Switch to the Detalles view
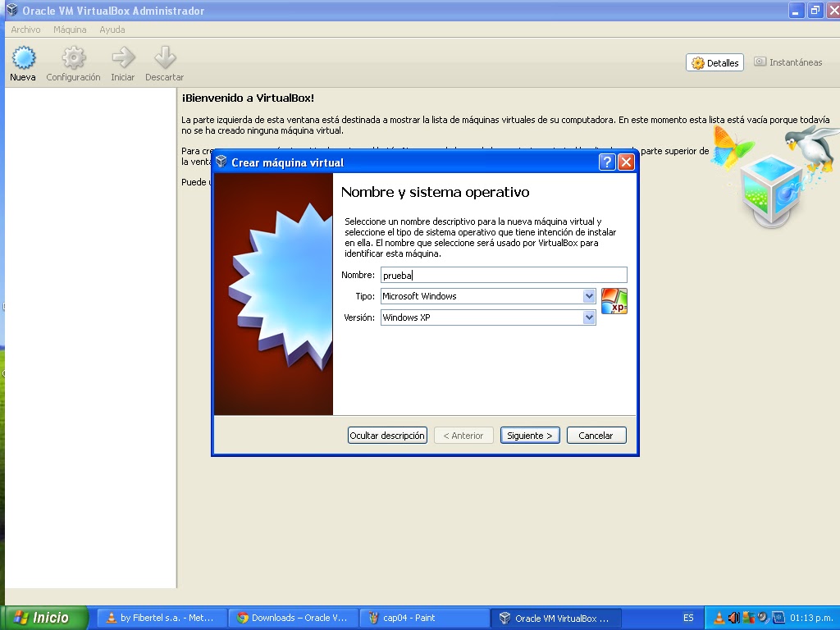840x630 pixels. (714, 62)
